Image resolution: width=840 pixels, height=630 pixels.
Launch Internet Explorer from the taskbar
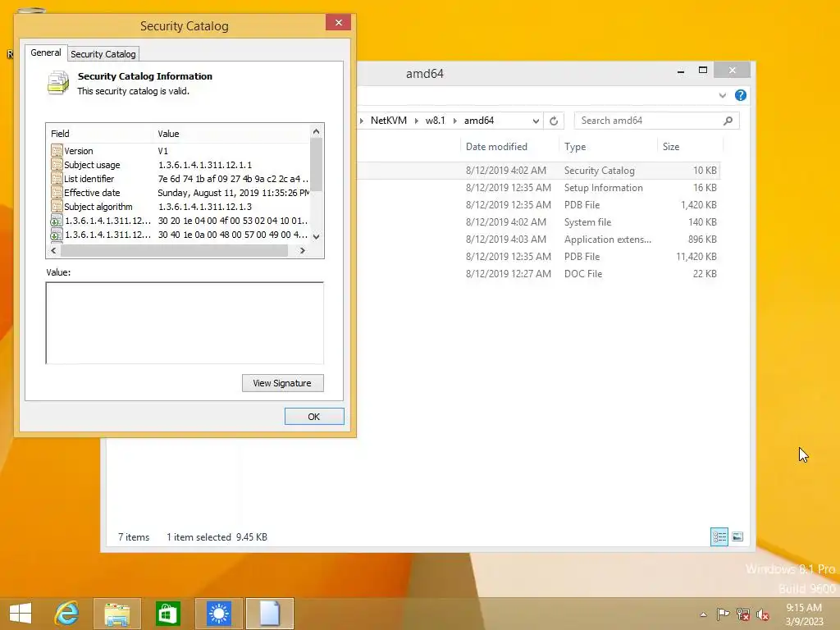pos(67,614)
